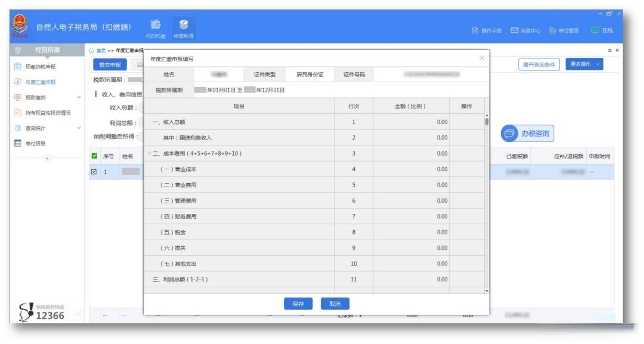Close the 年度汇缴申报填写 dialog
The width and height of the screenshot is (644, 344).
[x=482, y=58]
